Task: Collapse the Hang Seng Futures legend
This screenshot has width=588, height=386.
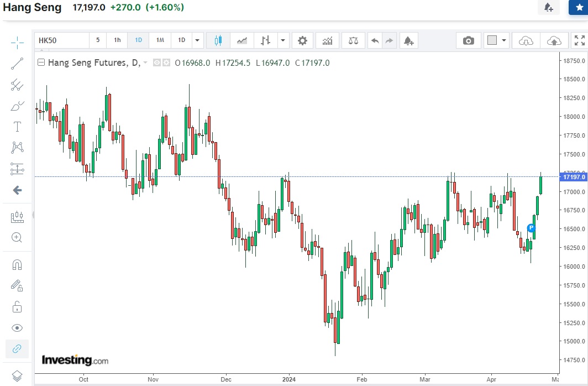Action: tap(41, 62)
